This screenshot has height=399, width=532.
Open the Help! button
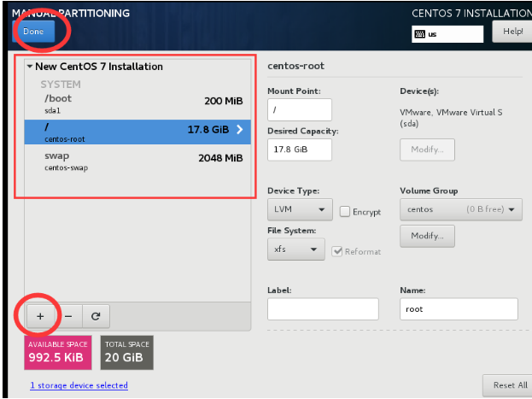coord(512,32)
